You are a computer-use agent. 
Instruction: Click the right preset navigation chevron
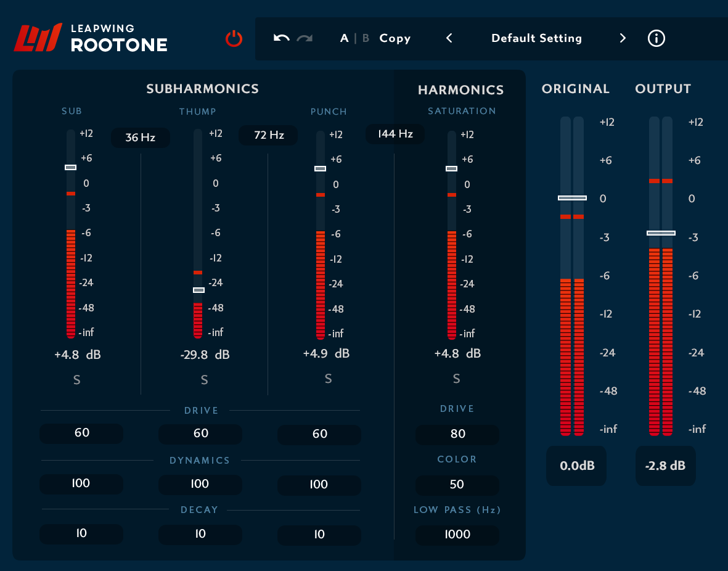(x=623, y=38)
